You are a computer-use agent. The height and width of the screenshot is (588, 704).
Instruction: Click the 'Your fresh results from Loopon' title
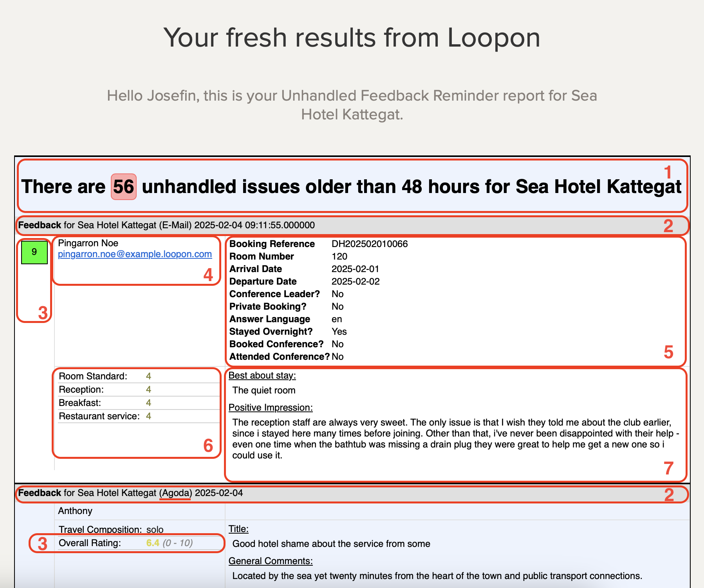[x=352, y=38]
